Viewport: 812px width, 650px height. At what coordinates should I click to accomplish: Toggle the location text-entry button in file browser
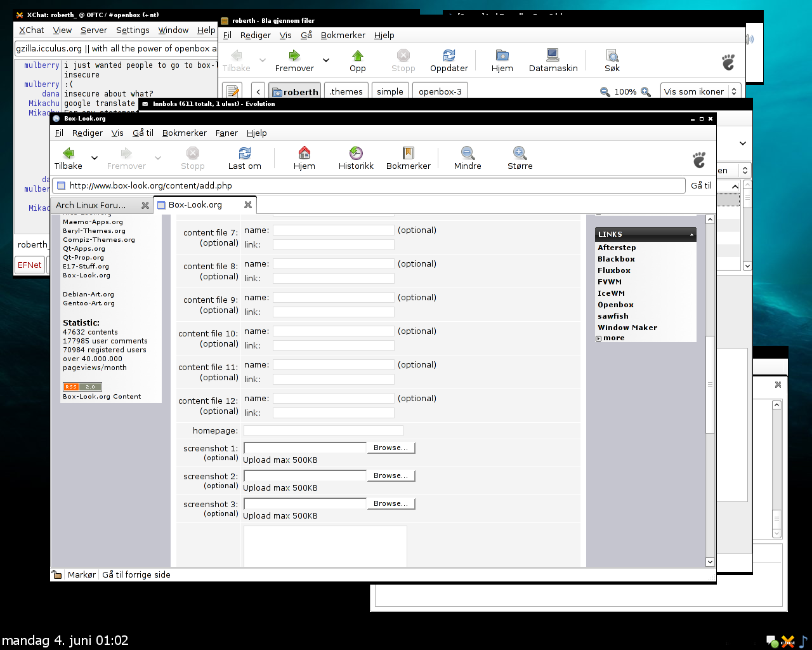(x=232, y=91)
